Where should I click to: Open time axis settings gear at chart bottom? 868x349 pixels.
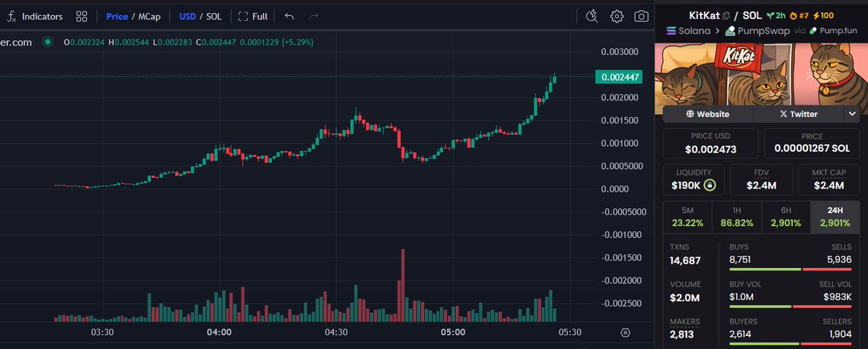[x=626, y=332]
